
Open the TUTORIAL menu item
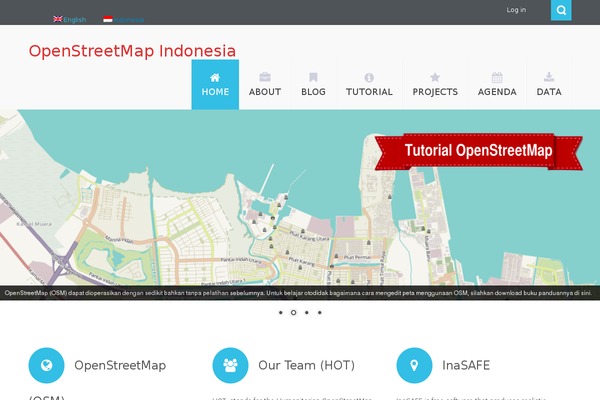(369, 85)
